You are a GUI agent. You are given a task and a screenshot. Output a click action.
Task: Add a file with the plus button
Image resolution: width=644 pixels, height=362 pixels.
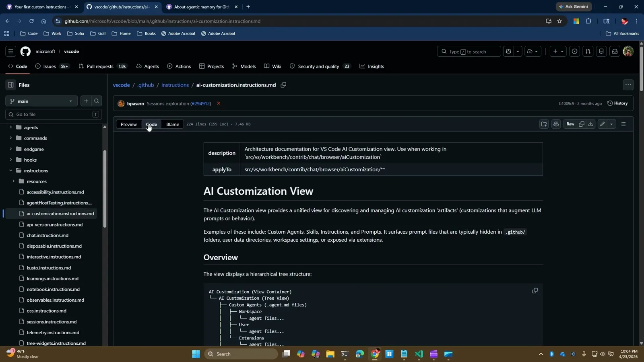[86, 101]
